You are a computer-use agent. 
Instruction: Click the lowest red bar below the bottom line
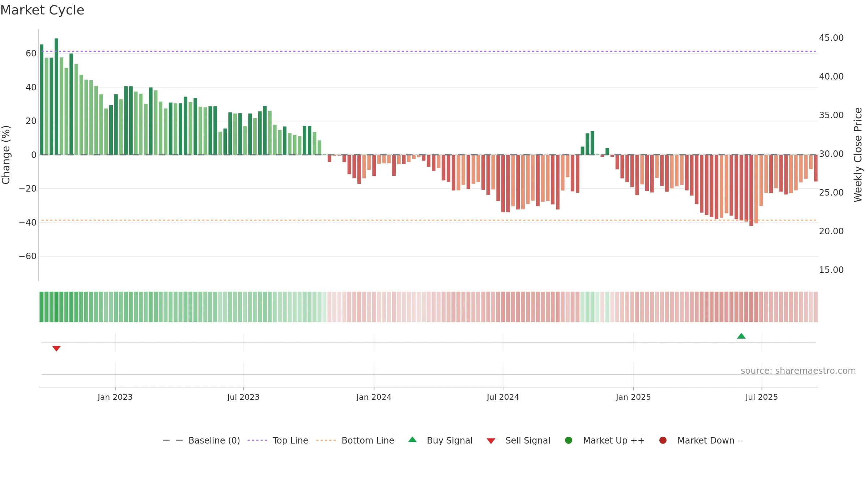tap(751, 191)
